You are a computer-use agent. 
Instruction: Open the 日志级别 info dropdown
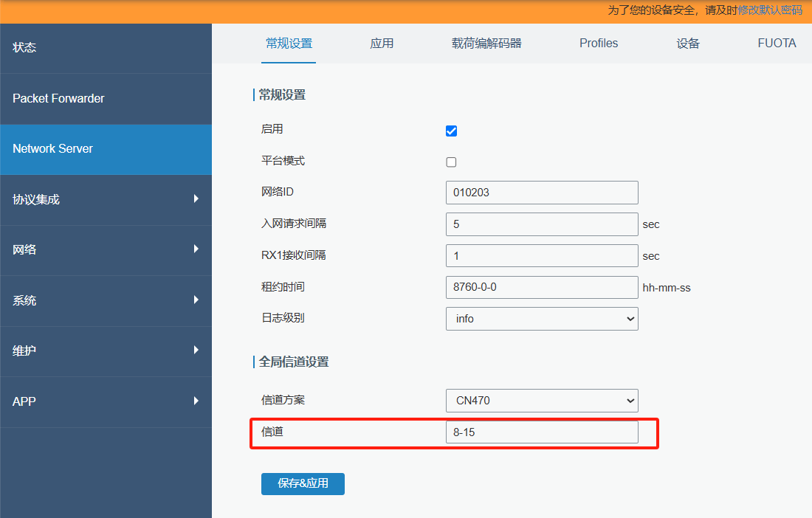(x=542, y=319)
